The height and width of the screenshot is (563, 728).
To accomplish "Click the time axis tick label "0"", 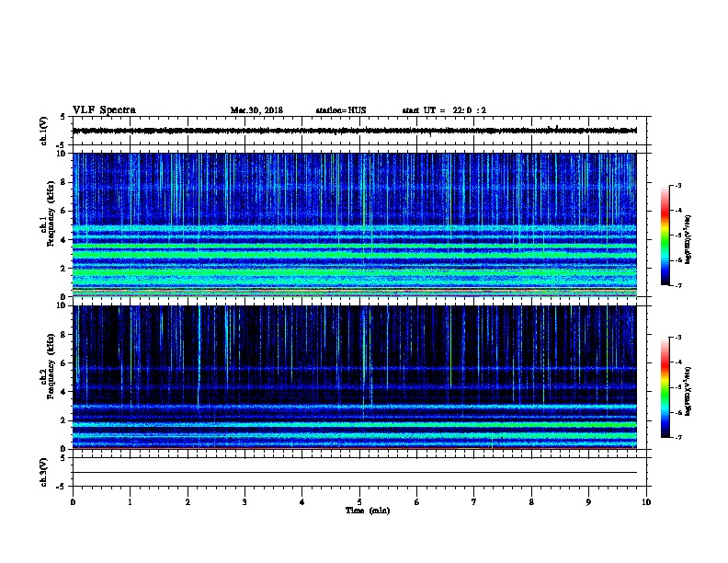I will (x=73, y=502).
